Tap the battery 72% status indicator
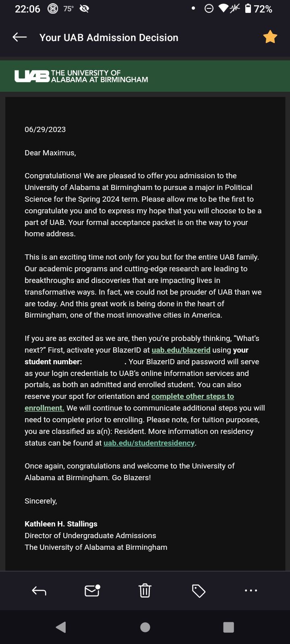 (x=259, y=9)
